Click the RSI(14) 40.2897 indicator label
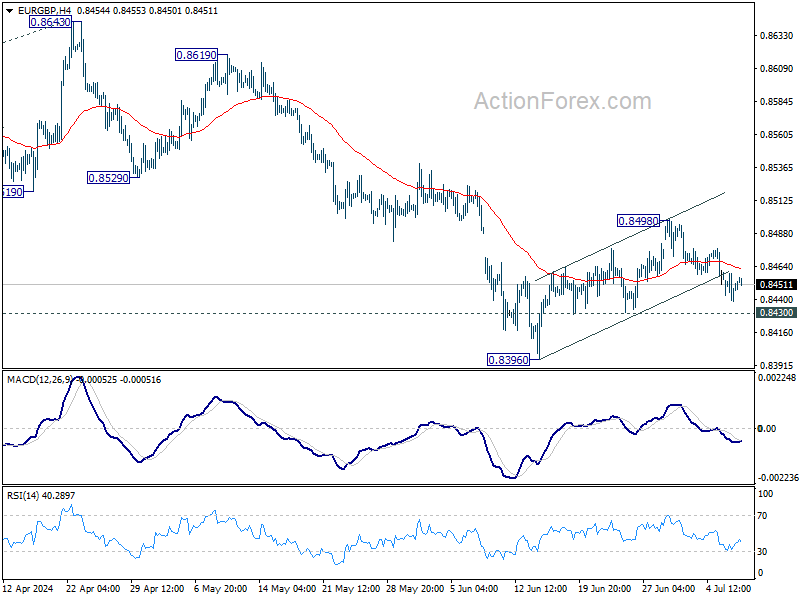 point(41,496)
